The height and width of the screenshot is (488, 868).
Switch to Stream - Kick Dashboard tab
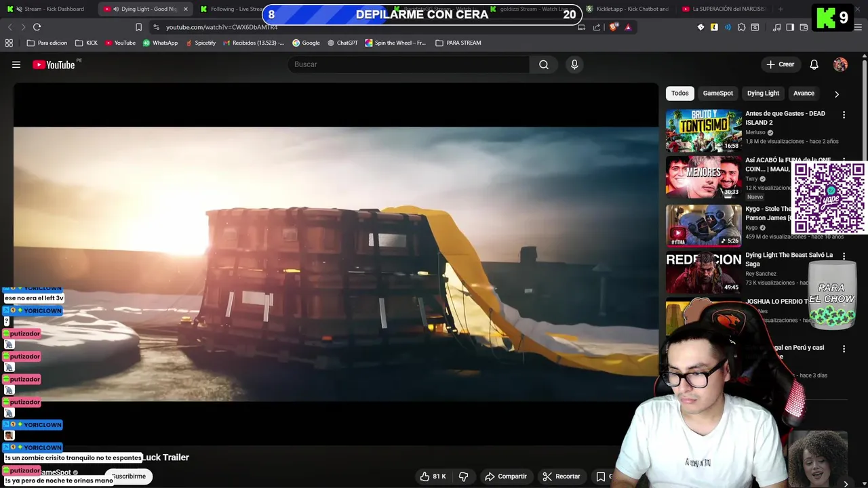[x=47, y=9]
